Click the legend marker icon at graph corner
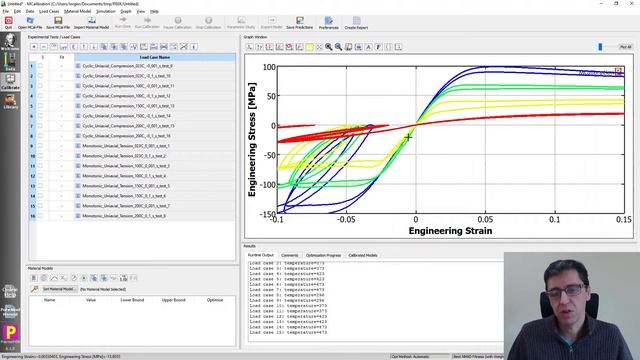The image size is (640, 360). pyautogui.click(x=618, y=71)
